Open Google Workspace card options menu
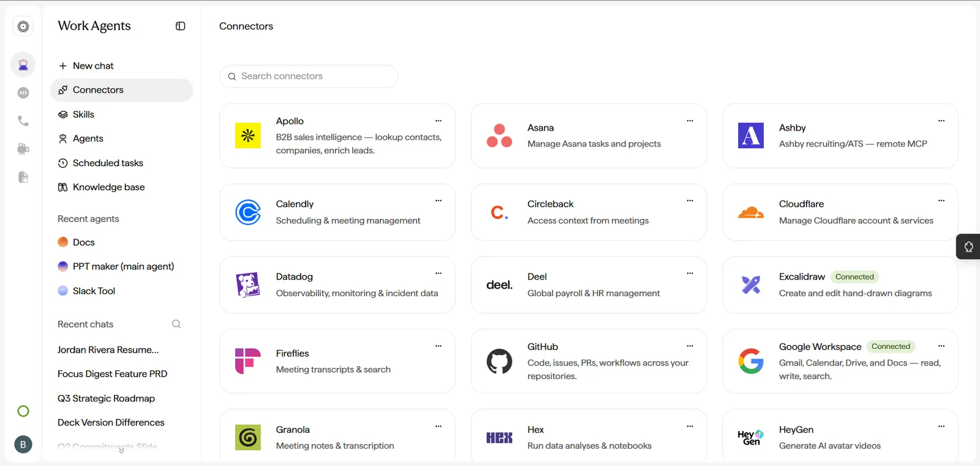 click(941, 346)
